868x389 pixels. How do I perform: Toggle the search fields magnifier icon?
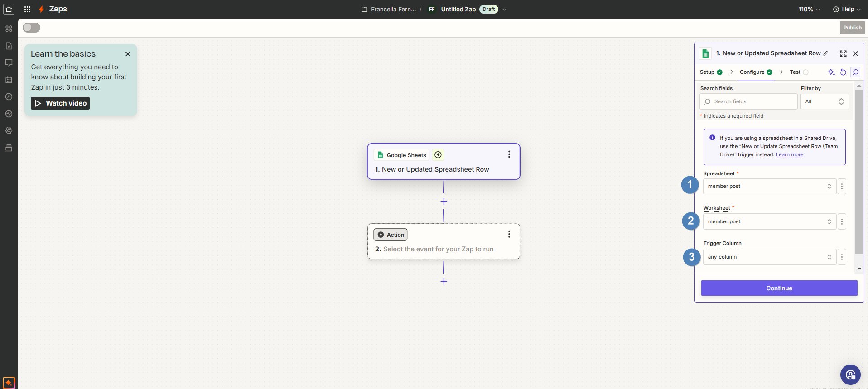click(x=855, y=72)
